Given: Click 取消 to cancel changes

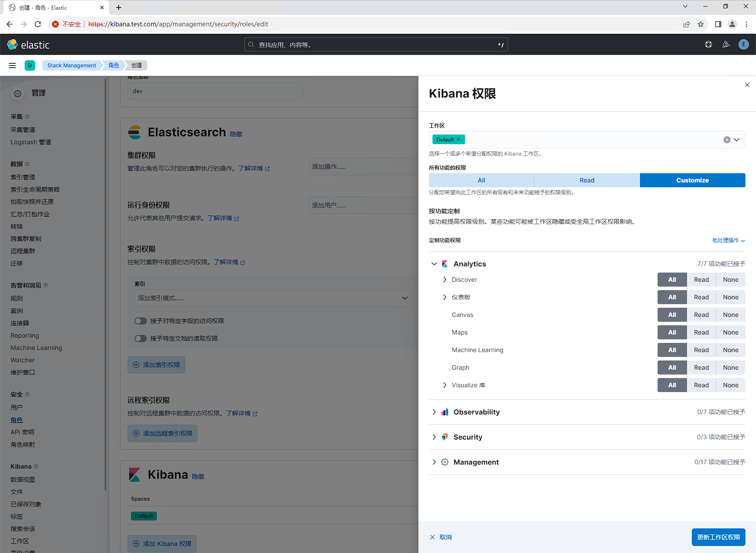Looking at the screenshot, I should 441,537.
